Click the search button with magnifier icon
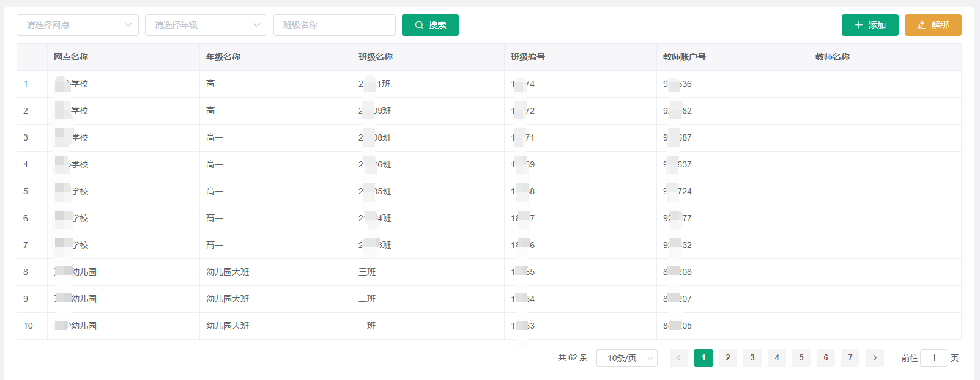Image resolution: width=980 pixels, height=380 pixels. click(430, 25)
